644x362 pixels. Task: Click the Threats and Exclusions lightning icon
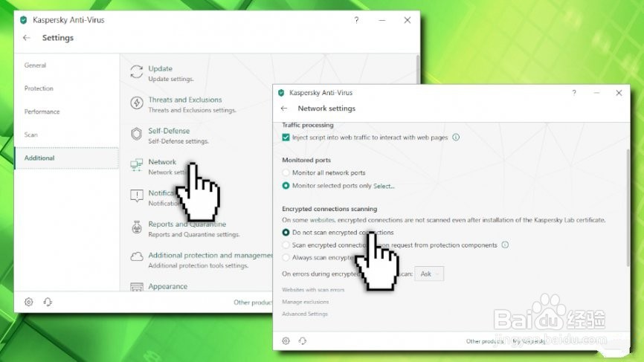pos(137,103)
